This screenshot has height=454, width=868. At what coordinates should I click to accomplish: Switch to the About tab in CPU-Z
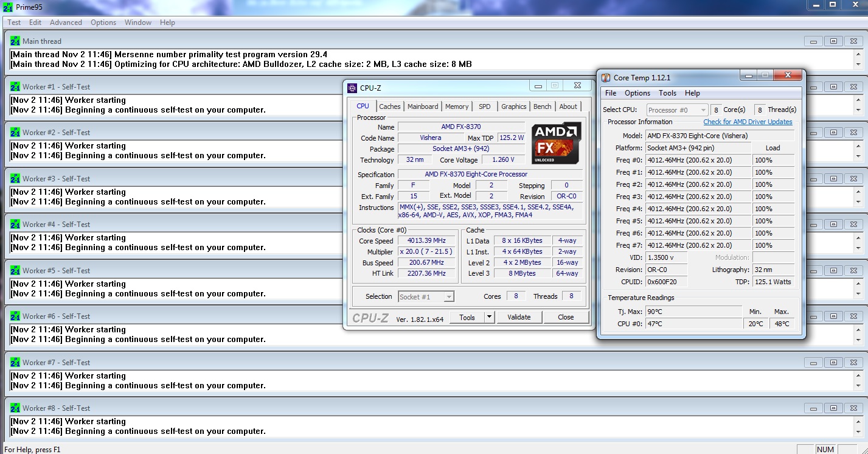tap(568, 107)
